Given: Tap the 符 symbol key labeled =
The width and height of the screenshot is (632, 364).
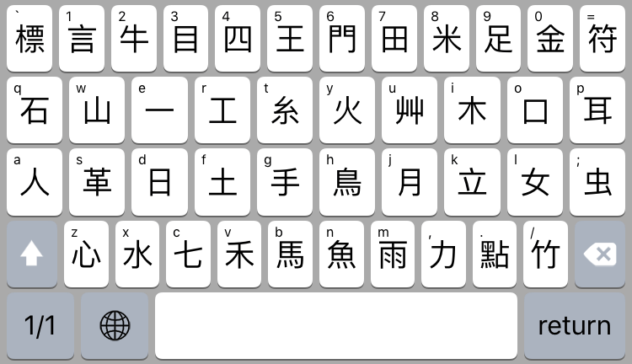Looking at the screenshot, I should 603,38.
